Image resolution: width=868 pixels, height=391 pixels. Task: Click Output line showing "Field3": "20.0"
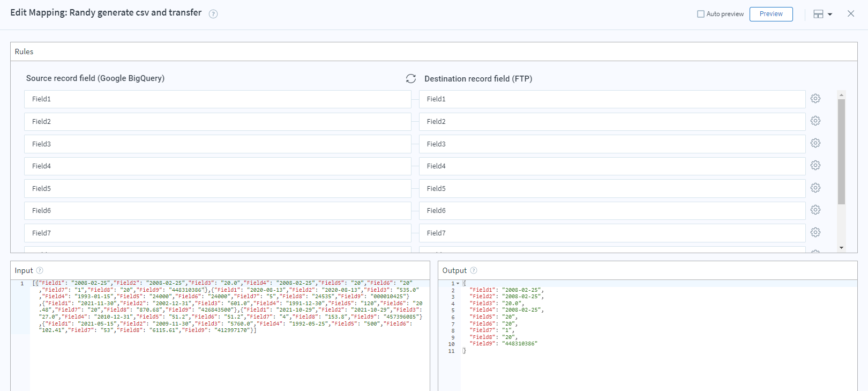coord(497,304)
